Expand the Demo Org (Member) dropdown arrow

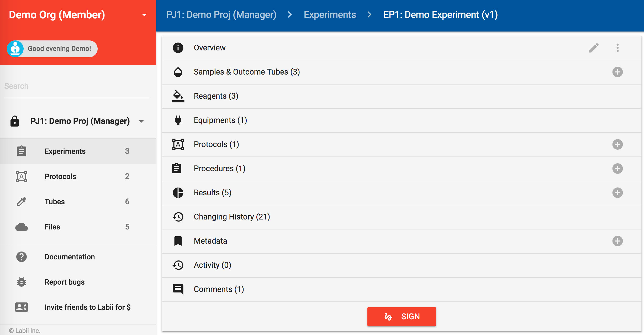tap(144, 15)
